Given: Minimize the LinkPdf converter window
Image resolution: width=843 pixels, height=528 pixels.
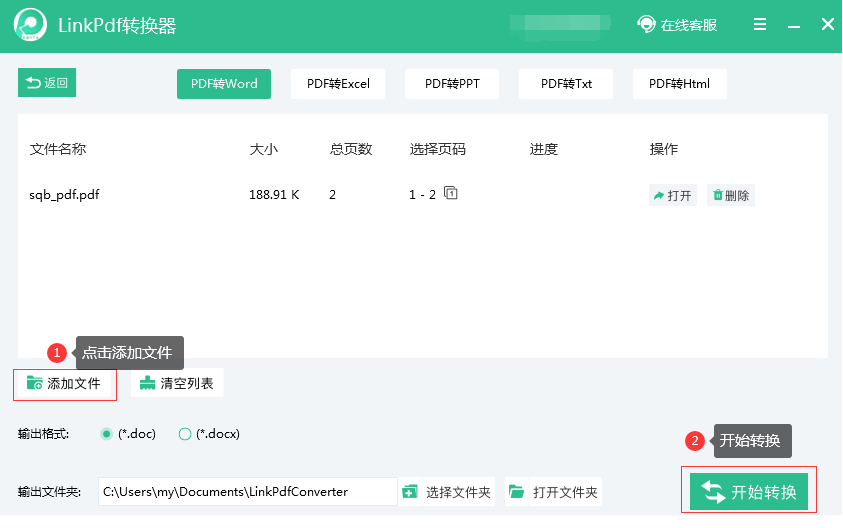Looking at the screenshot, I should (x=794, y=25).
